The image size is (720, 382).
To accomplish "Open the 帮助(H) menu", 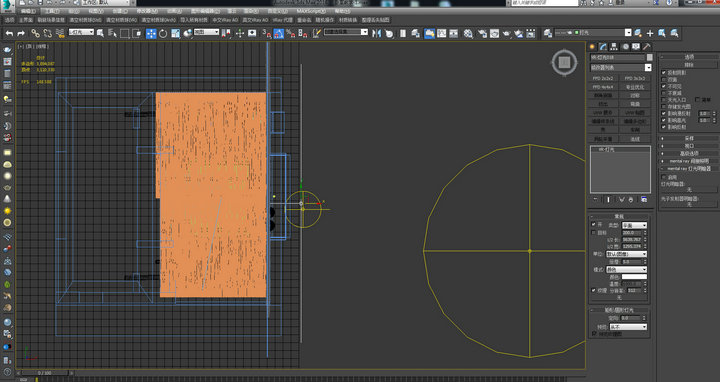I will [342, 11].
